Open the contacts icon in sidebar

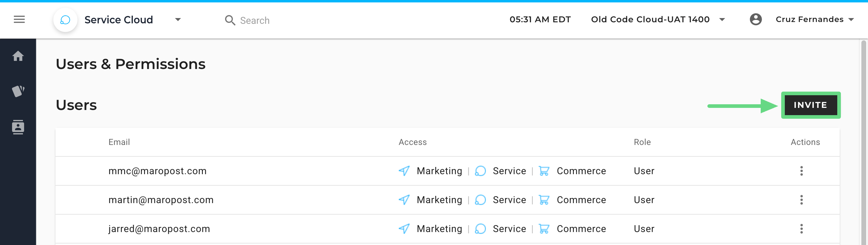tap(18, 127)
